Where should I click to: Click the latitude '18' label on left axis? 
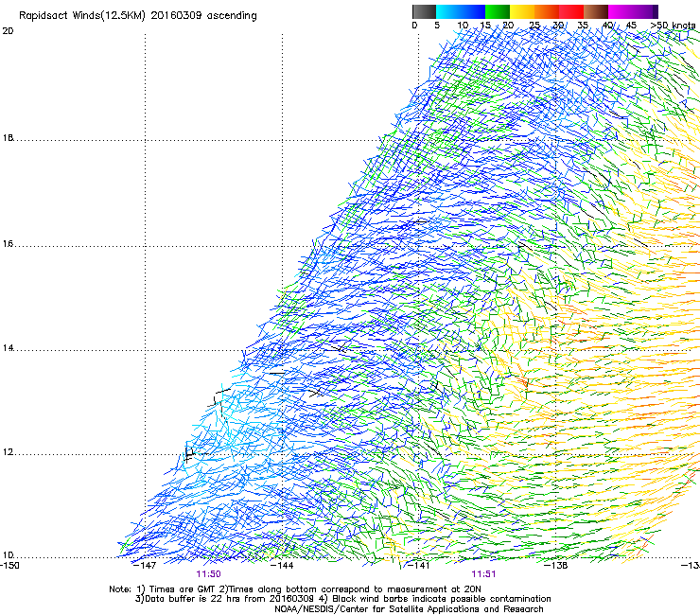tap(8, 137)
